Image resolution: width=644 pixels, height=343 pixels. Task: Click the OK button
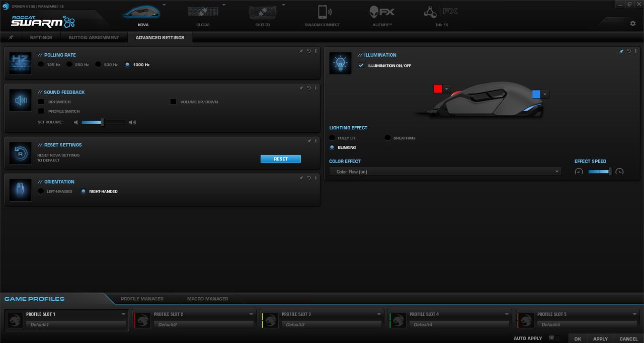click(x=578, y=338)
